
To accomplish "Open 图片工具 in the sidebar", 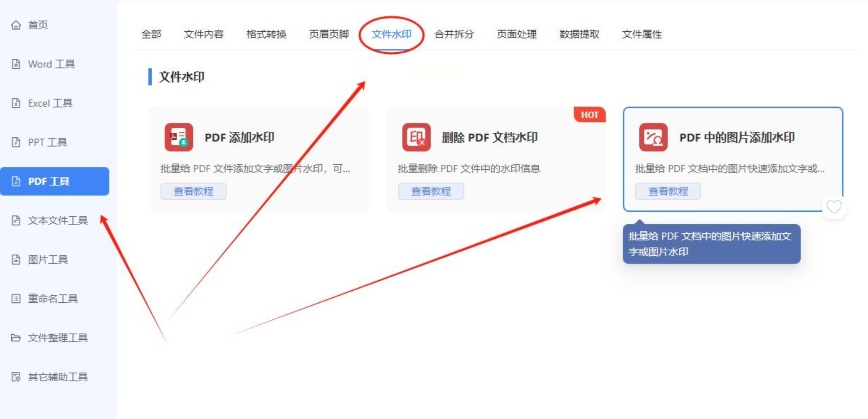I will (48, 260).
